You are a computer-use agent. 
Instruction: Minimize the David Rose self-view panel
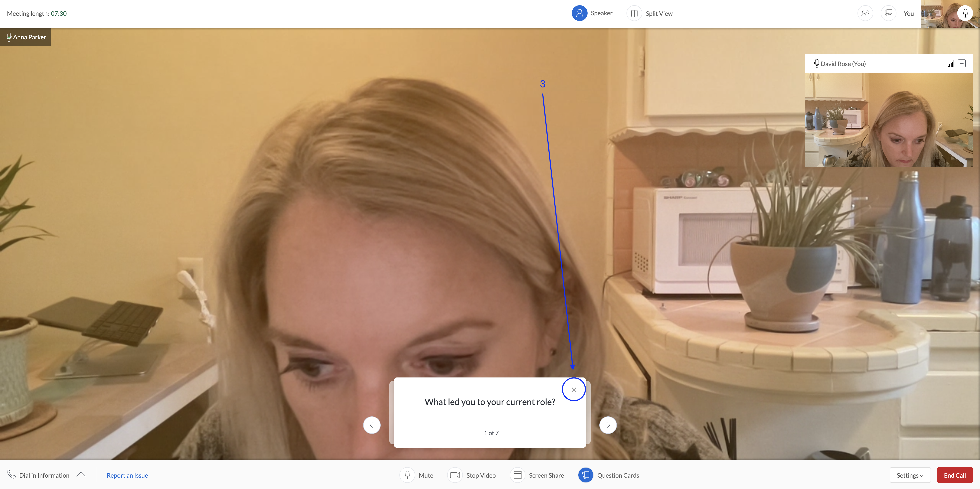[x=962, y=63]
